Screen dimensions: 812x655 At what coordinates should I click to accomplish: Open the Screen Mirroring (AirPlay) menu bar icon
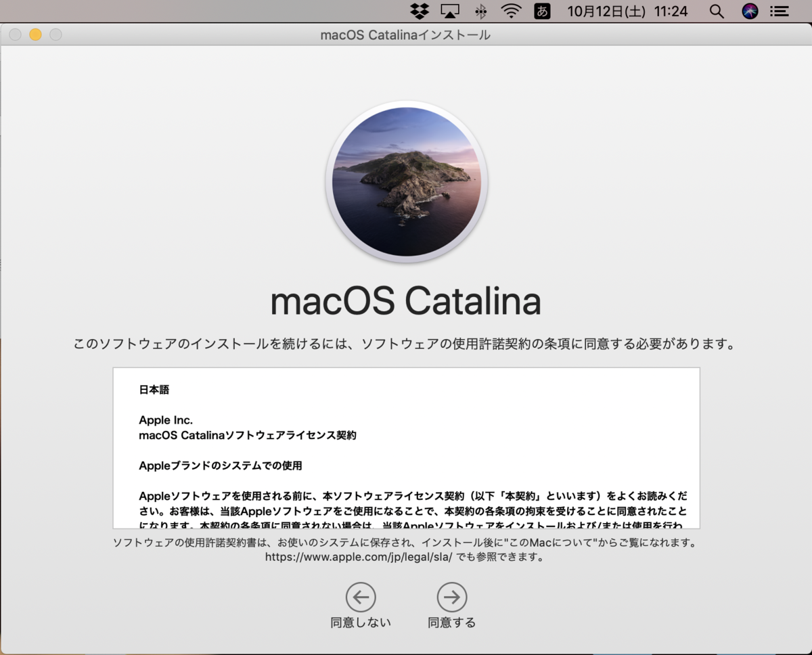[449, 11]
